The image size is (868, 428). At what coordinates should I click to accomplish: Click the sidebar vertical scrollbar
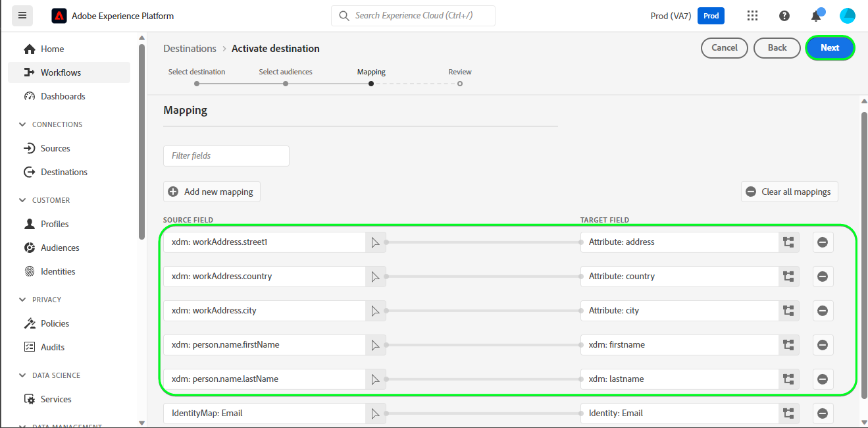(141, 142)
